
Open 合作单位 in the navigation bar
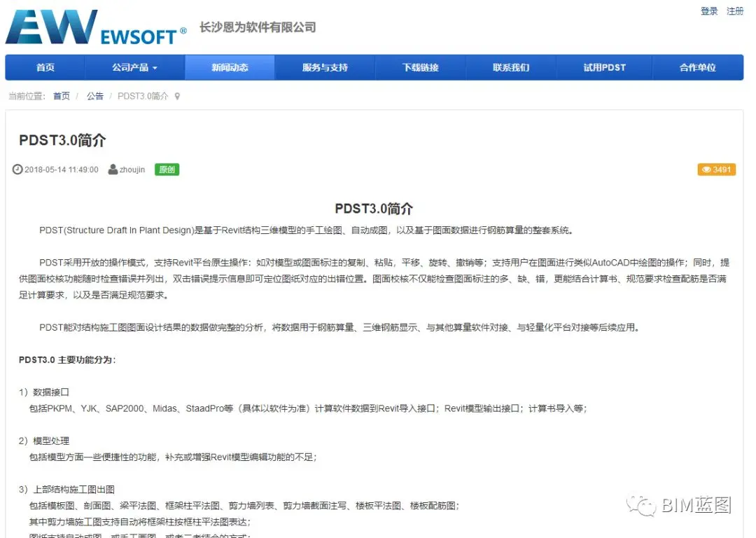[x=698, y=67]
